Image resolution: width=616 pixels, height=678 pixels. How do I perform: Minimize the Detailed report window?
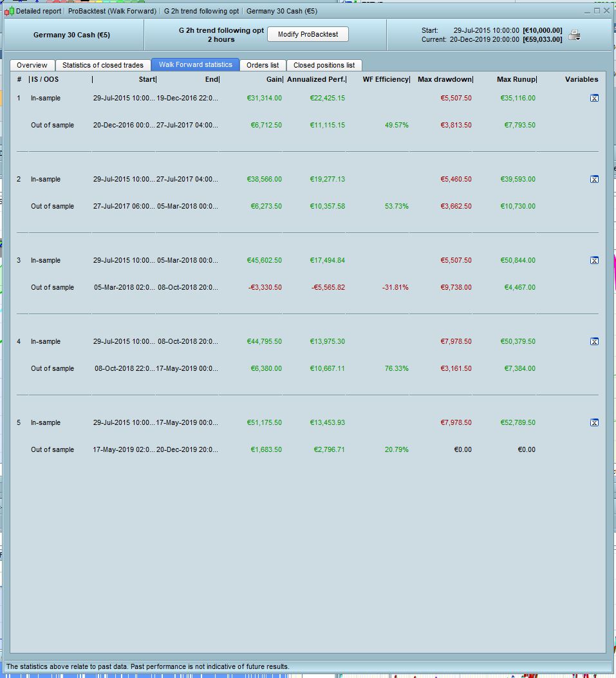click(586, 11)
